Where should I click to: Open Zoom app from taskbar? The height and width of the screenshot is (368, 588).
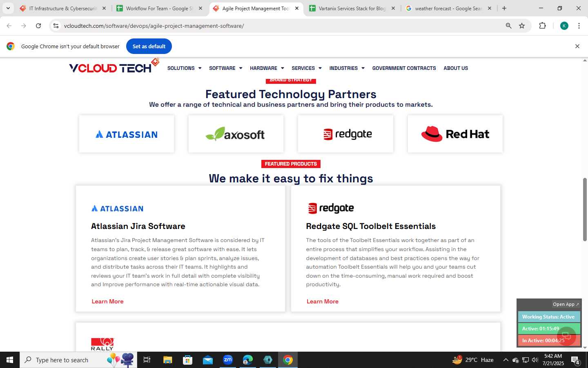click(x=227, y=360)
